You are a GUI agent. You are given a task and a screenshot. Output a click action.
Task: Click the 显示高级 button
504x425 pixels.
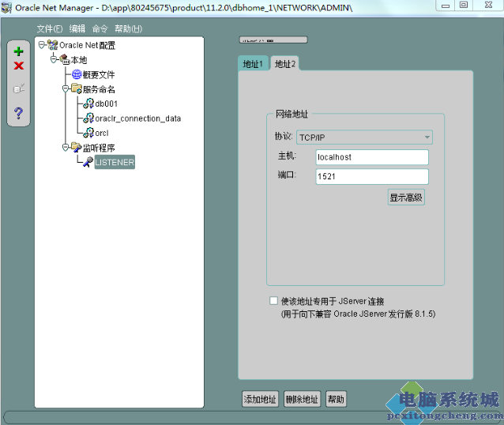406,197
